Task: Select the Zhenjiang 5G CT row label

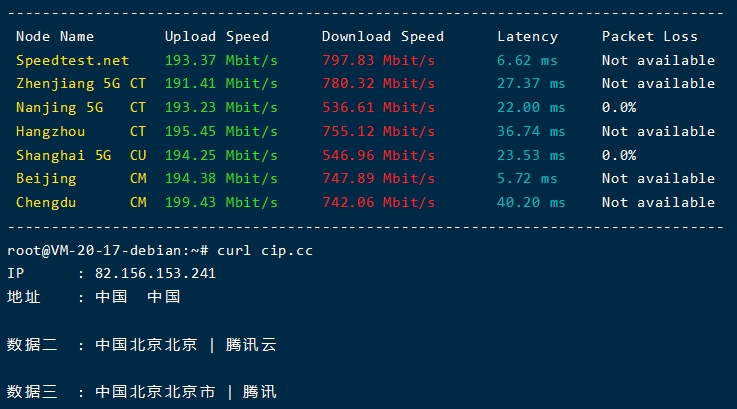Action: (x=81, y=84)
